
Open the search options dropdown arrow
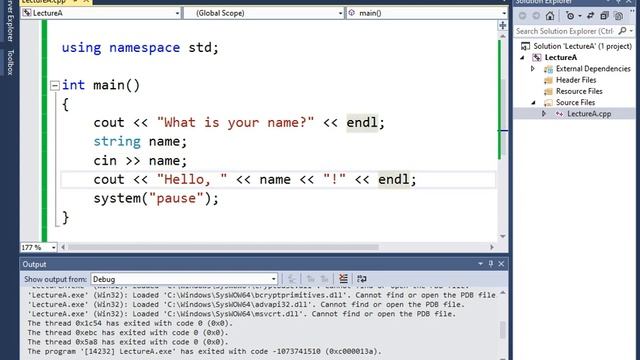click(631, 31)
